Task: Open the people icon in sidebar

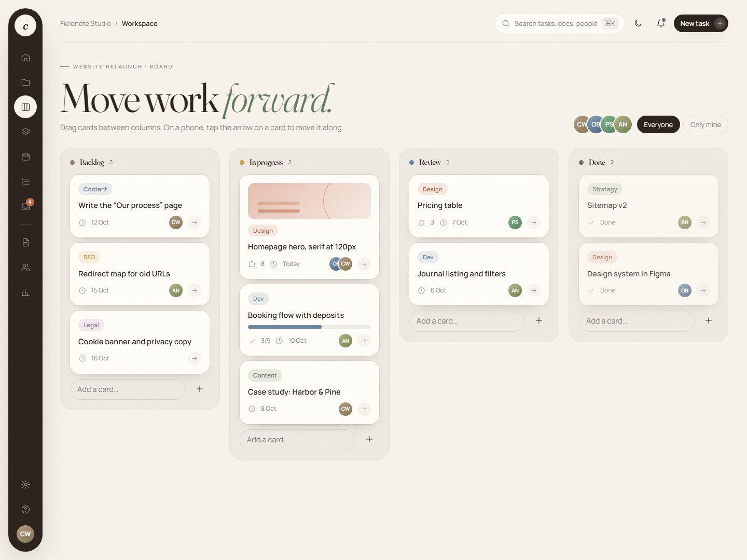Action: point(25,268)
